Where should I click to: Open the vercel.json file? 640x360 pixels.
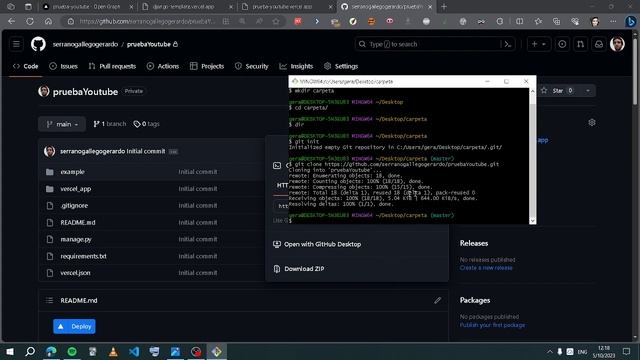[76, 273]
